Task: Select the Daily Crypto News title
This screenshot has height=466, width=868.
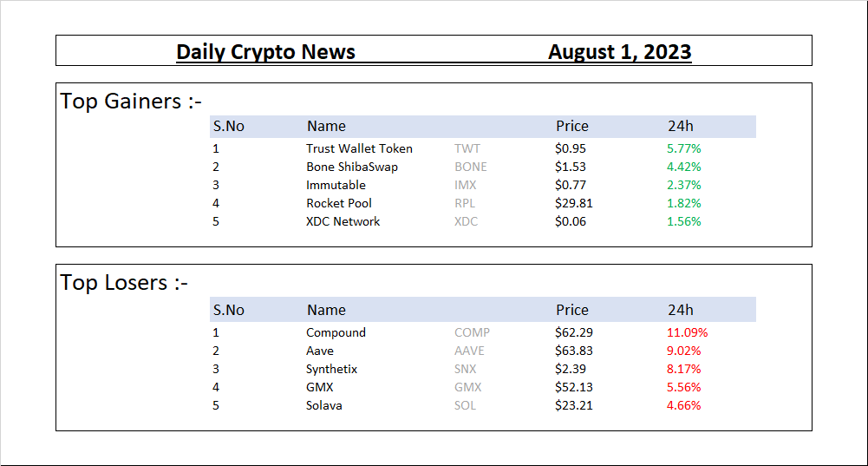Action: (265, 52)
